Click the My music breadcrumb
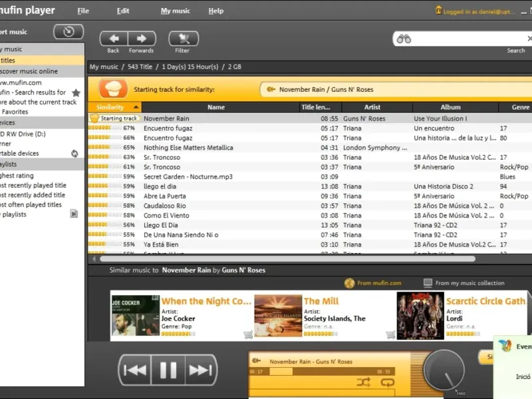Image resolution: width=532 pixels, height=399 pixels. (104, 67)
